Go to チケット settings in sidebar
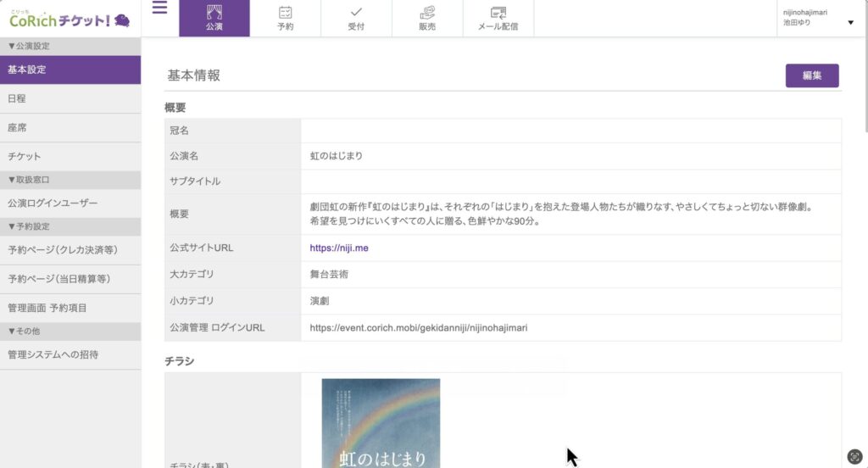 pyautogui.click(x=24, y=156)
